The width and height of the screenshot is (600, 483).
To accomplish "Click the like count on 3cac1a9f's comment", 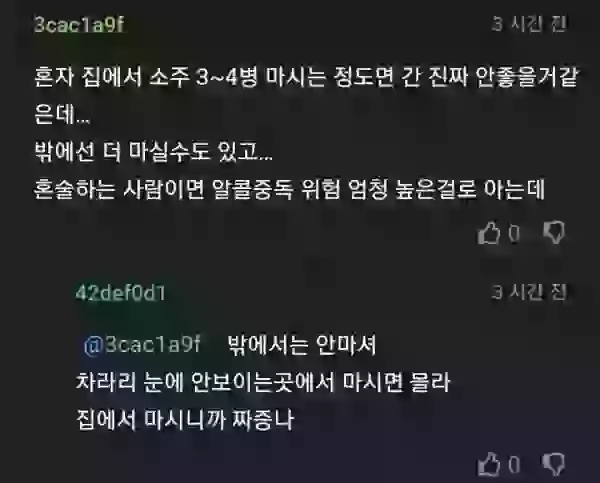I will 514,233.
